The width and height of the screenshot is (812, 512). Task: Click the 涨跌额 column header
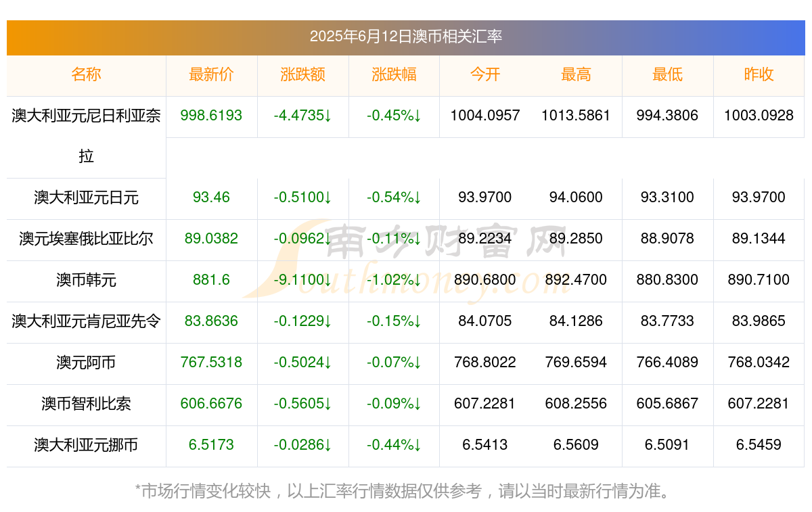302,74
